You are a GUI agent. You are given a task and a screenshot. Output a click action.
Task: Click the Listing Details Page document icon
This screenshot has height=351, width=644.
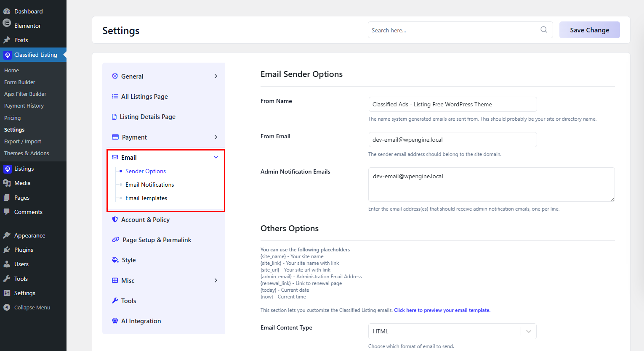click(x=114, y=117)
